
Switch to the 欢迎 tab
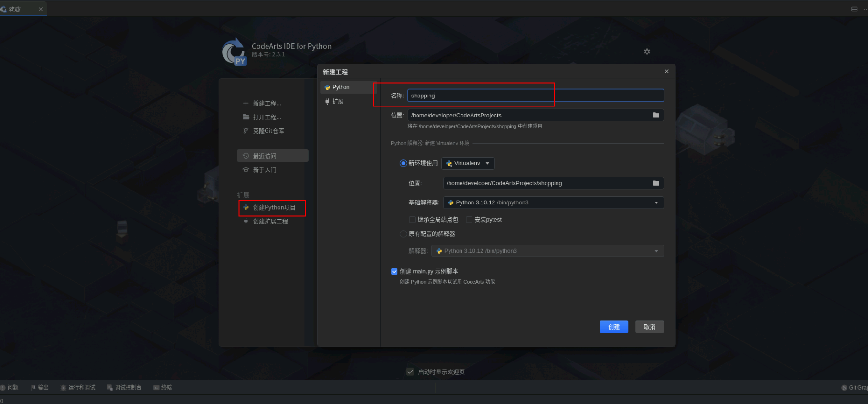click(14, 9)
